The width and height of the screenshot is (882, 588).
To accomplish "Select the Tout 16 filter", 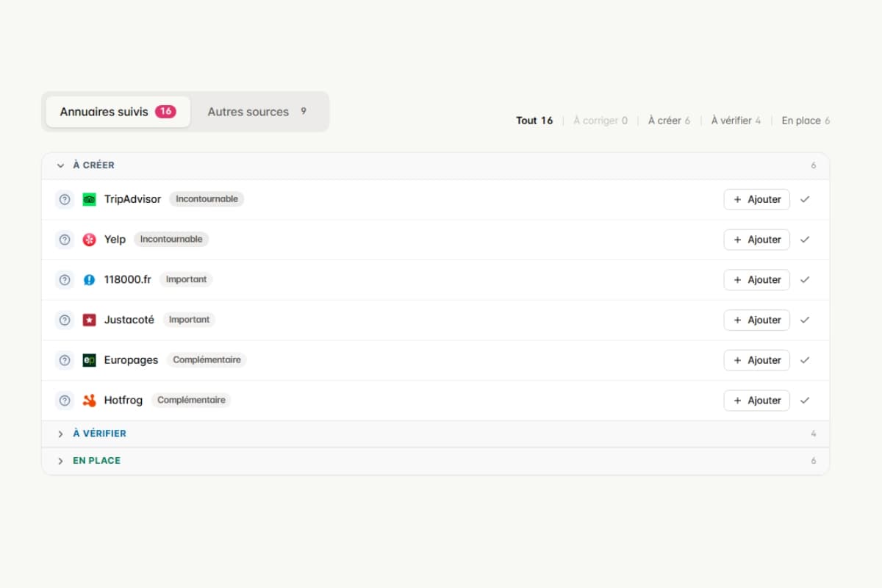I will pyautogui.click(x=534, y=121).
